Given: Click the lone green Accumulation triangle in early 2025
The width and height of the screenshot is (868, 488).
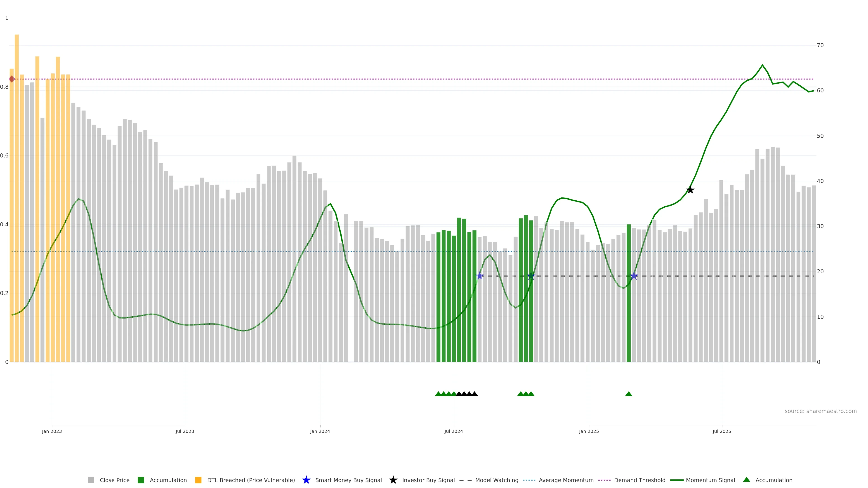Looking at the screenshot, I should tap(628, 394).
